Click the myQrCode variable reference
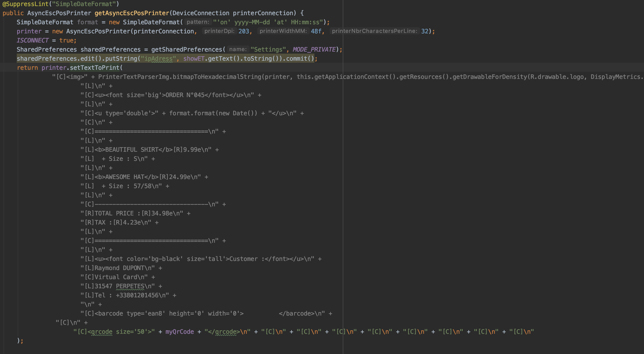Image resolution: width=644 pixels, height=354 pixels. pyautogui.click(x=179, y=332)
